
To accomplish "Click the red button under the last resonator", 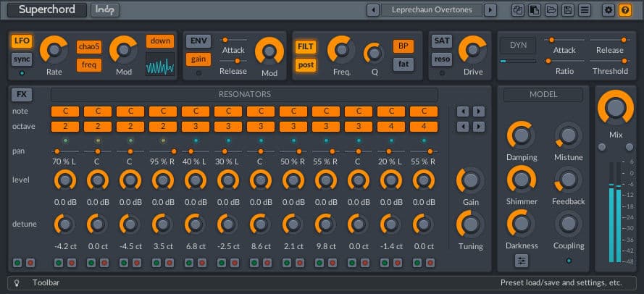I will (430, 263).
